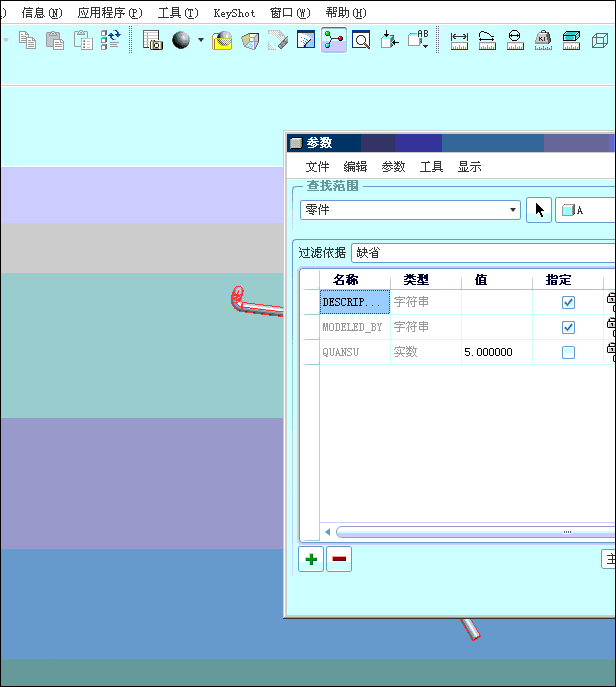Open the view manager camera icon
The height and width of the screenshot is (687, 616).
click(152, 40)
